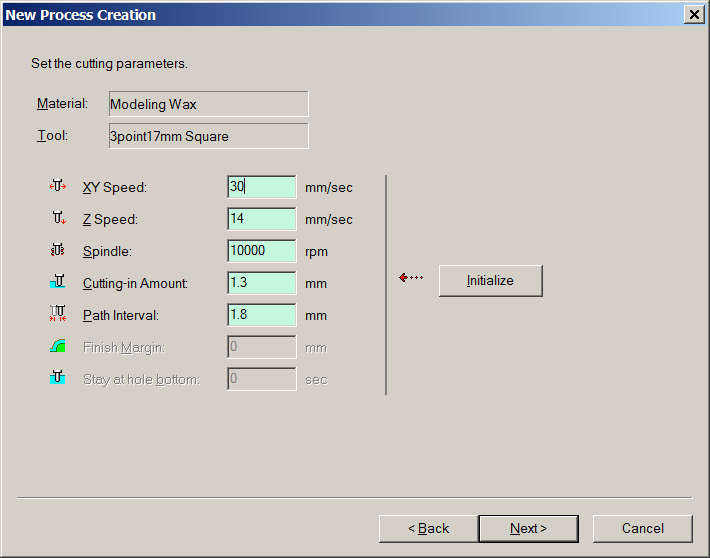Click the XY Speed tool icon
710x558 pixels.
(58, 186)
